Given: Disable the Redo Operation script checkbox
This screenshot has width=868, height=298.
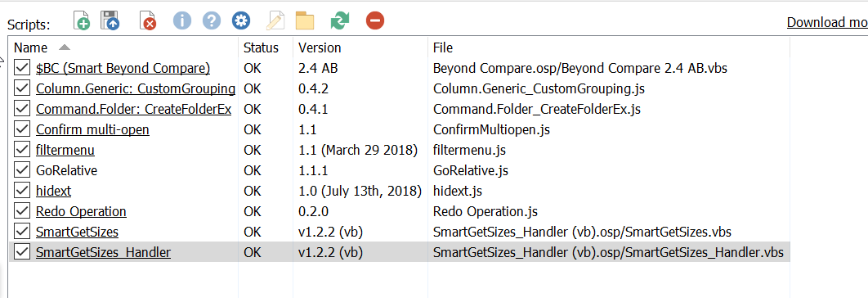Looking at the screenshot, I should pos(22,211).
